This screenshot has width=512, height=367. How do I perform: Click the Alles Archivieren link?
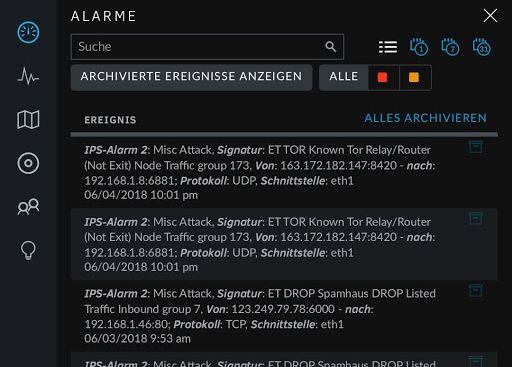426,118
